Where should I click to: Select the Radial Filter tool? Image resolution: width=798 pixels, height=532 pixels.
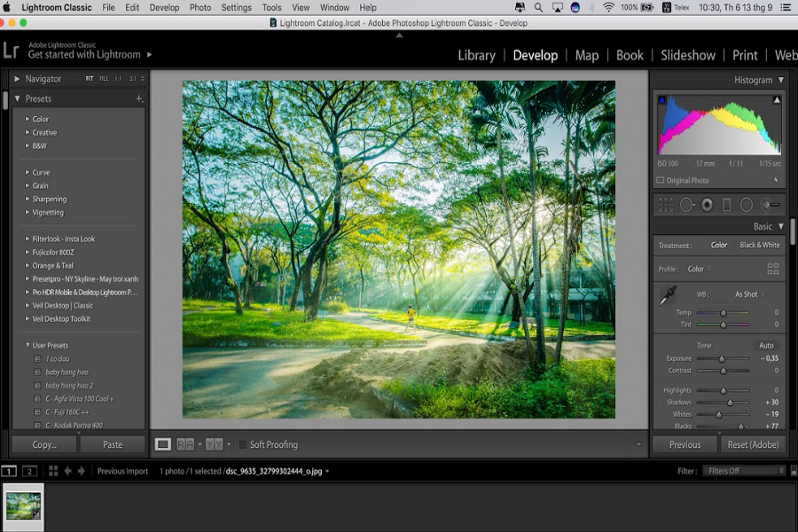pyautogui.click(x=747, y=205)
